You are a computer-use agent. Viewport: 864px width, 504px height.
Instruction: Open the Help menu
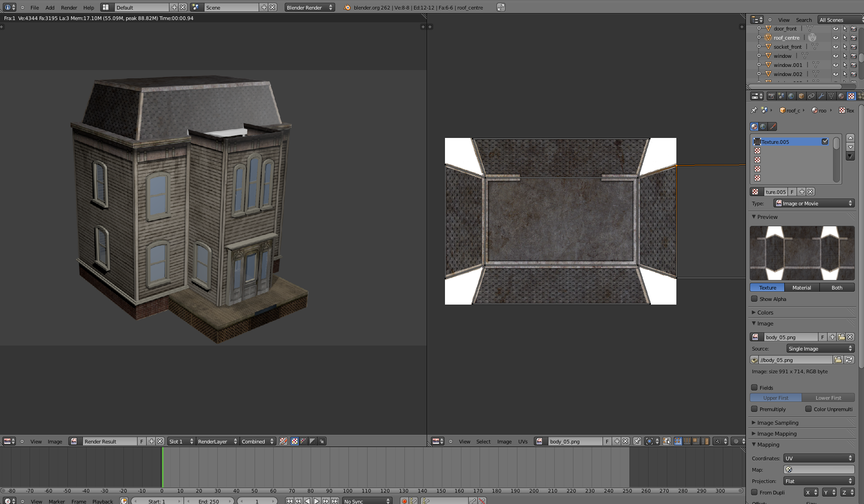(89, 8)
